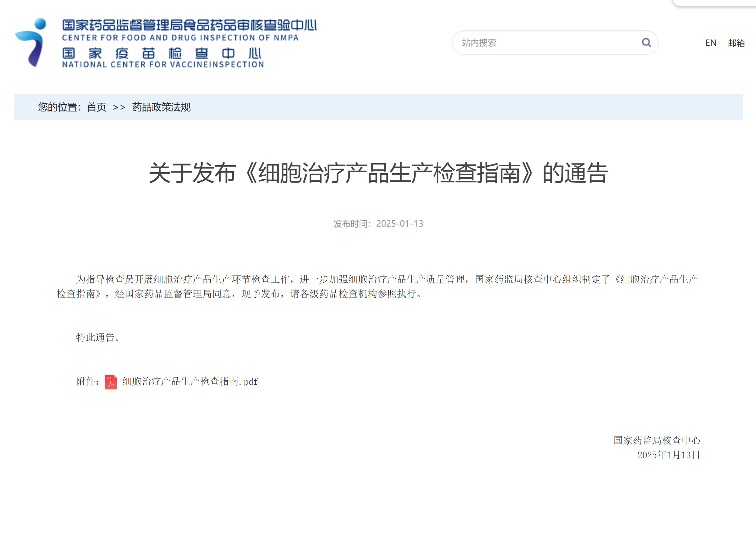This screenshot has height=534, width=756.
Task: Click the magnifier search icon
Action: click(646, 43)
